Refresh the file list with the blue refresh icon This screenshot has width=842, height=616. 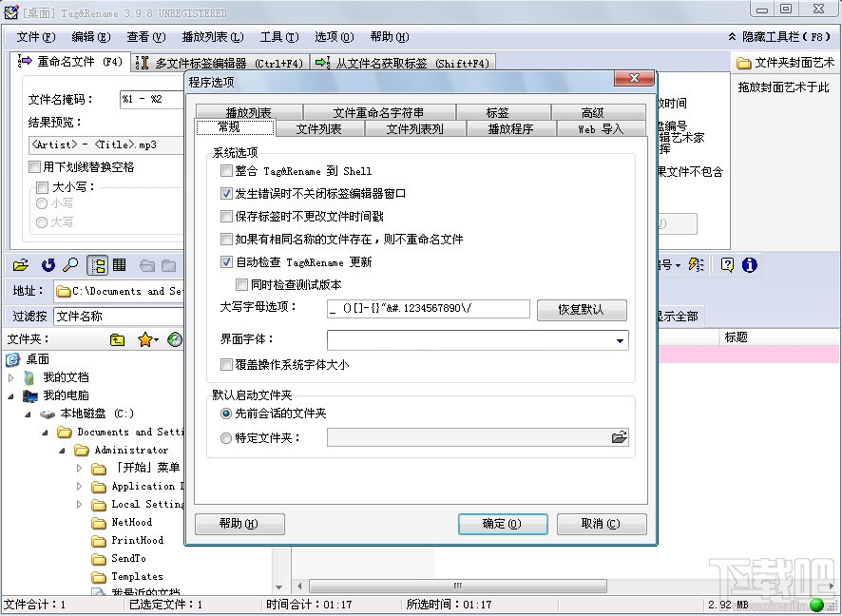point(48,265)
